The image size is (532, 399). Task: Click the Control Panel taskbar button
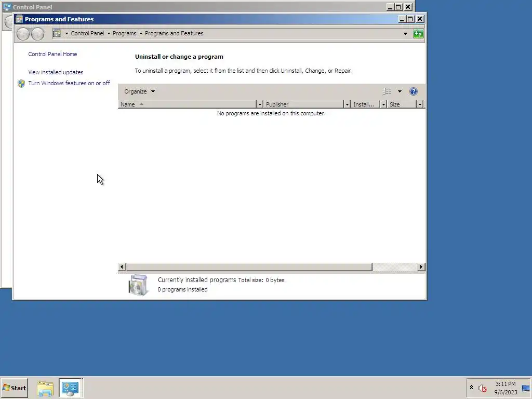coord(70,388)
